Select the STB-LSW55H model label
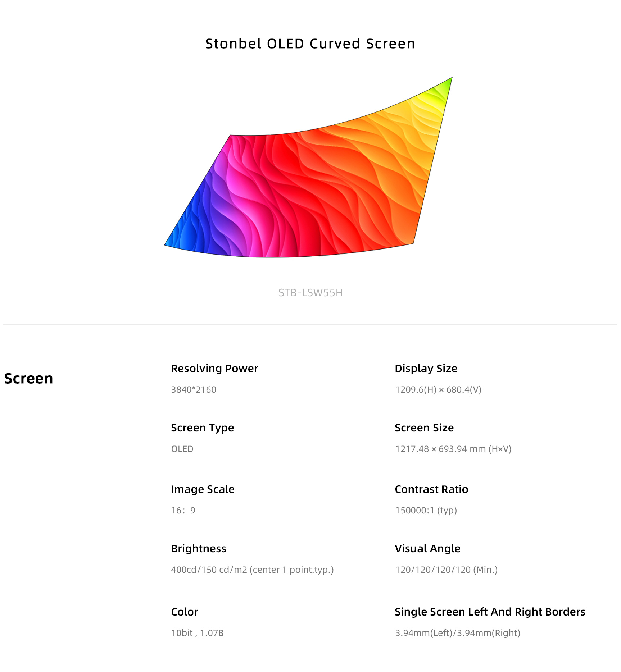Viewport: 621px width, 672px height. (310, 293)
